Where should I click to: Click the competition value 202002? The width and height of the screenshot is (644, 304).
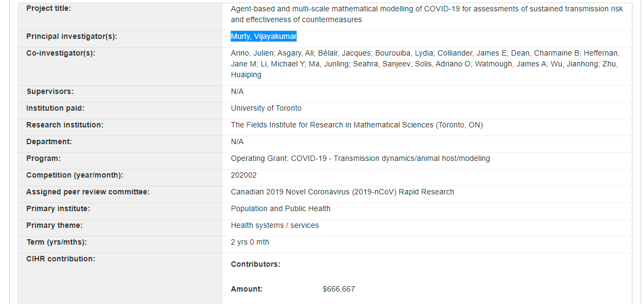click(244, 175)
